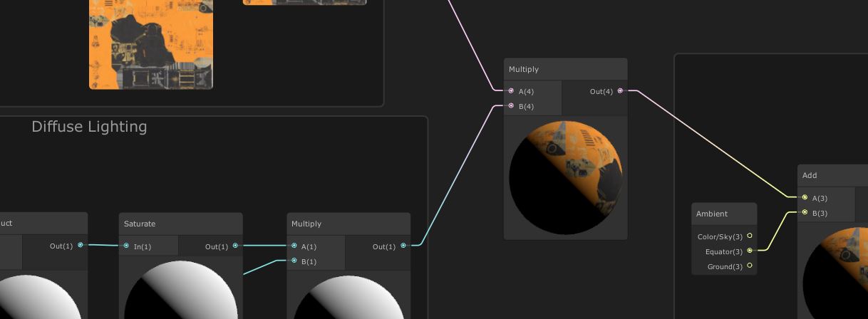The width and height of the screenshot is (868, 319).
Task: Click the grayscale sphere preview on Saturate node
Action: 181,292
